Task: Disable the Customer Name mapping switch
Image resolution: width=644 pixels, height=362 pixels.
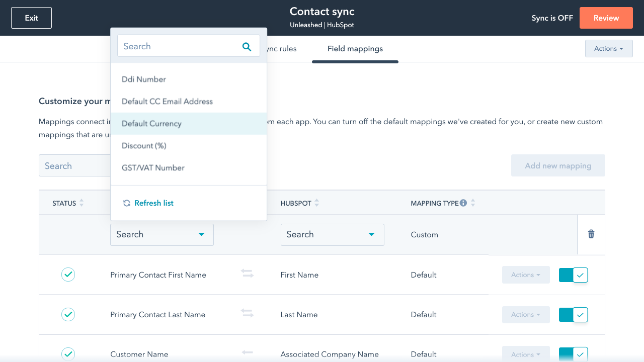Action: (573, 354)
